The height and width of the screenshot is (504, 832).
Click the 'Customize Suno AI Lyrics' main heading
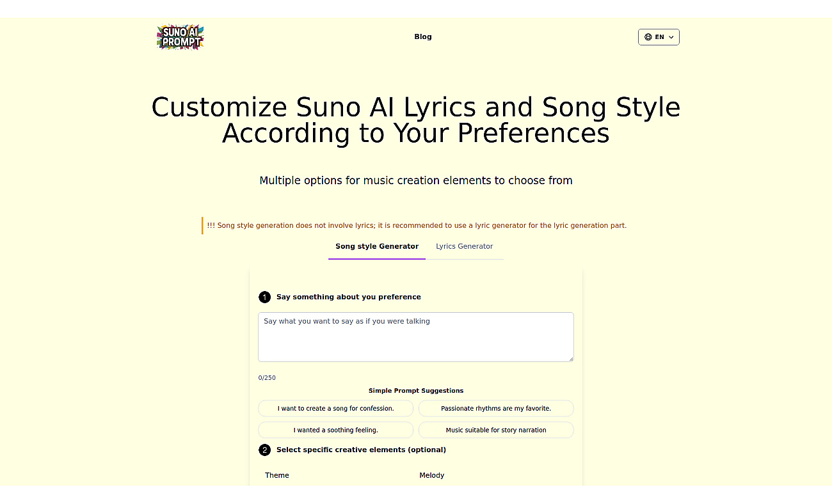tap(416, 120)
